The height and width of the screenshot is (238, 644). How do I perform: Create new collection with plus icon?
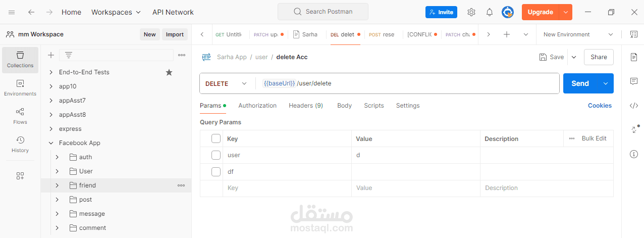point(51,55)
